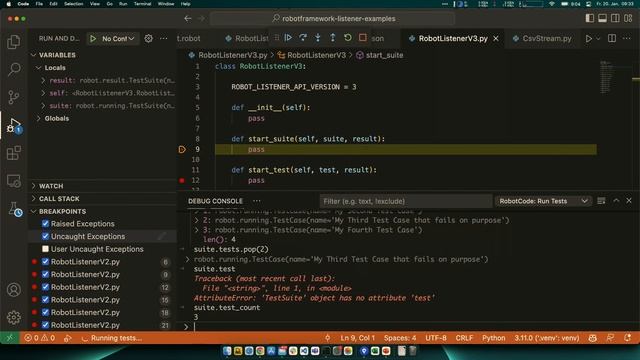640x360 pixels.
Task: Open Run and Debug more actions menu
Action: point(164,38)
